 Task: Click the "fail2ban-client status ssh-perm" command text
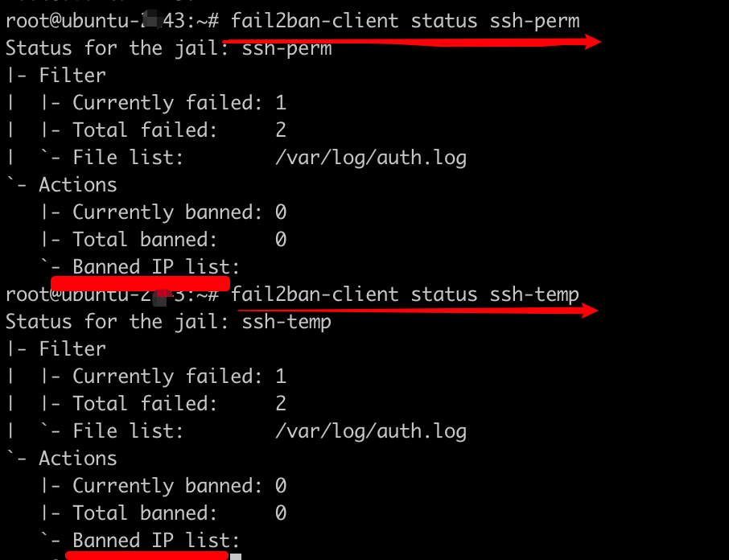[405, 21]
